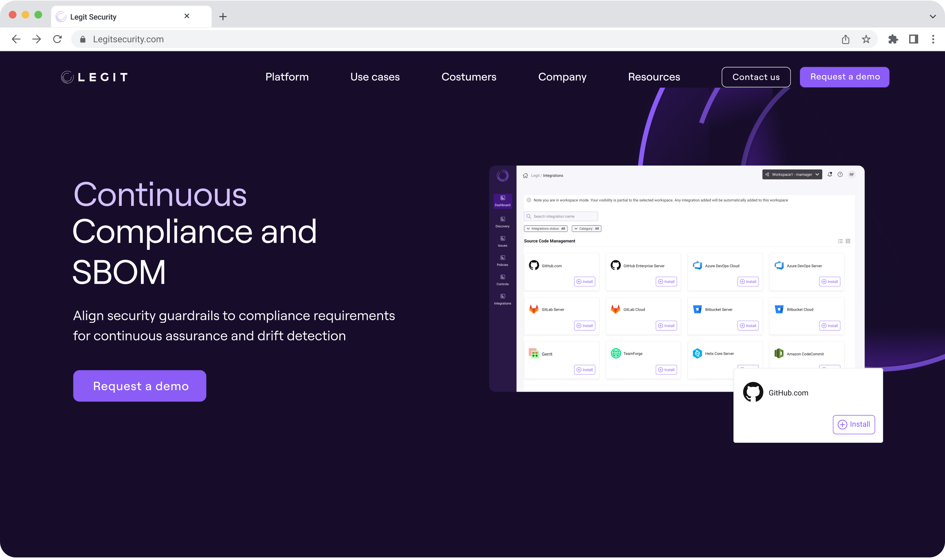
Task: Click the browser extensions puzzle icon
Action: point(893,39)
